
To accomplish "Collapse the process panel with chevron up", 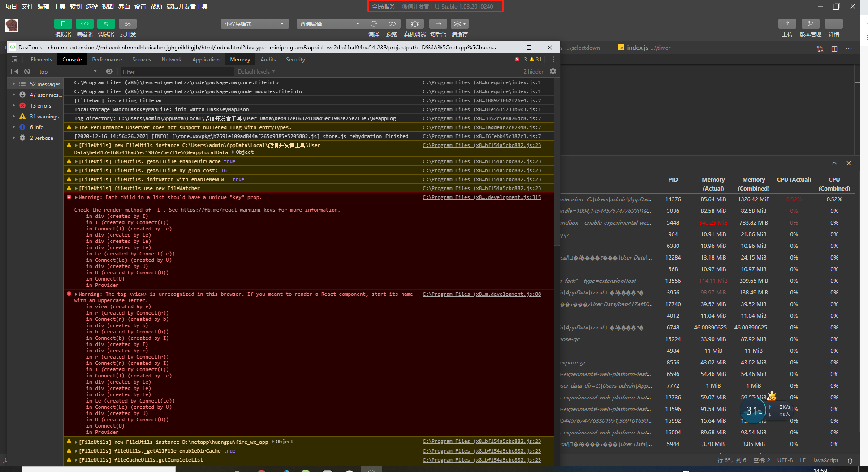I will (x=834, y=163).
